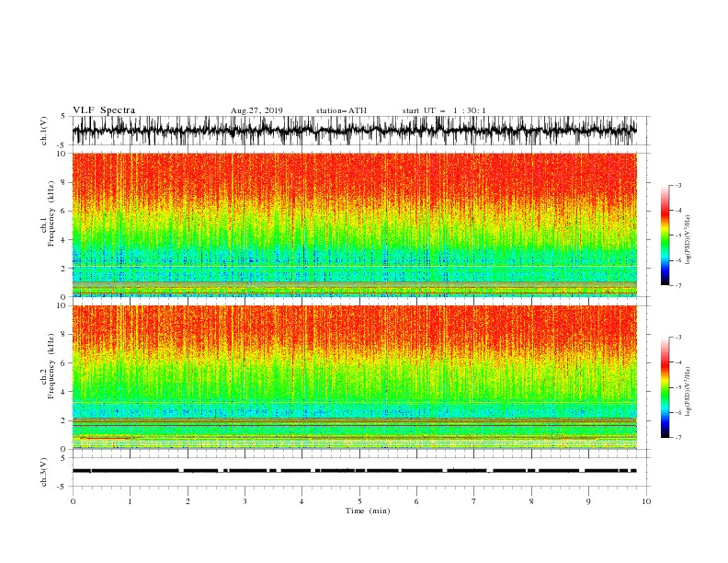
Task: Click the ch.1 voltage waveform trace
Action: pyautogui.click(x=355, y=131)
